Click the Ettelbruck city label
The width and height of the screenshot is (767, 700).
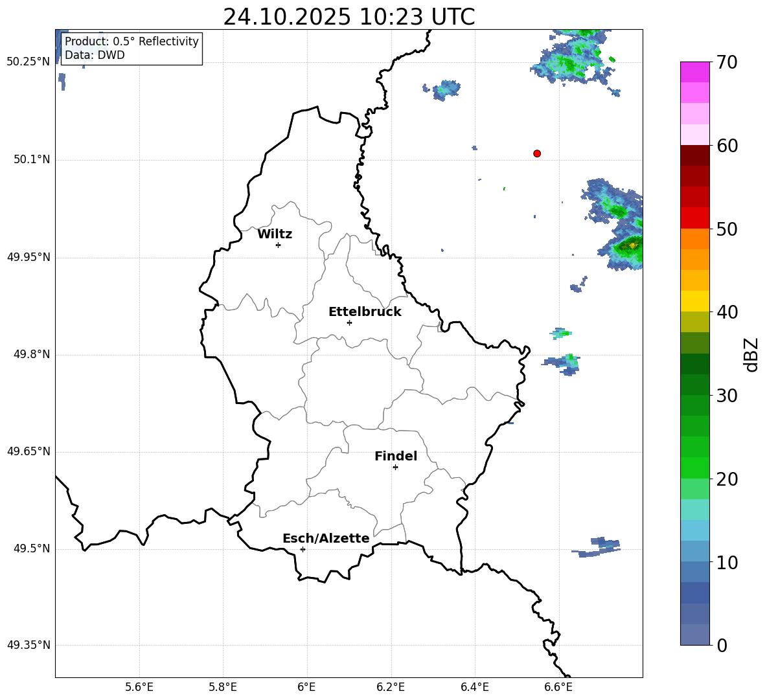tap(365, 312)
